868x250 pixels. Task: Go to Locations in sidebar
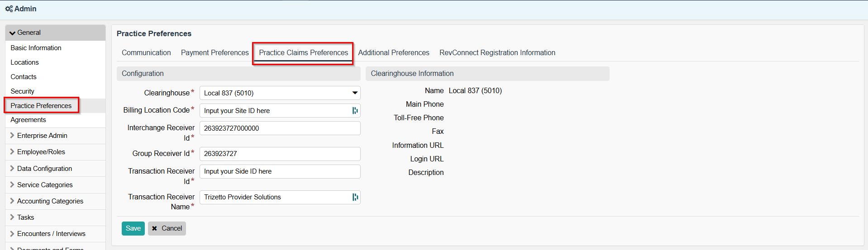[24, 62]
